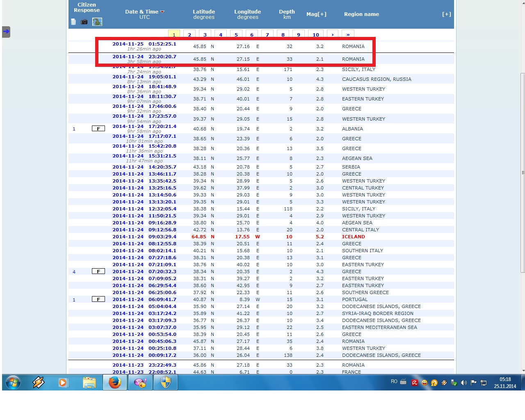Click the testimonies document icon under Citizen Response
525x420 pixels.
tap(73, 22)
